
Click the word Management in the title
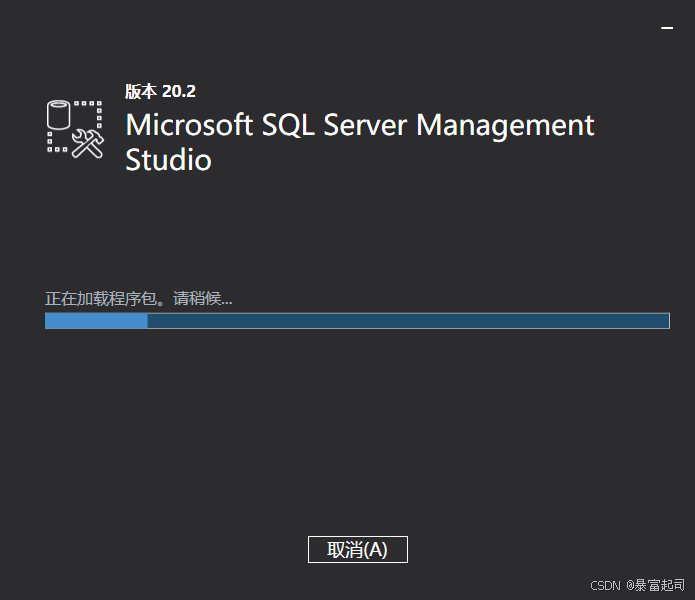[505, 126]
